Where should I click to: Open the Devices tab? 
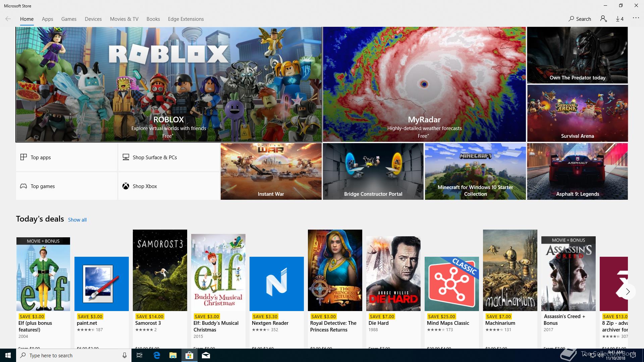click(93, 19)
